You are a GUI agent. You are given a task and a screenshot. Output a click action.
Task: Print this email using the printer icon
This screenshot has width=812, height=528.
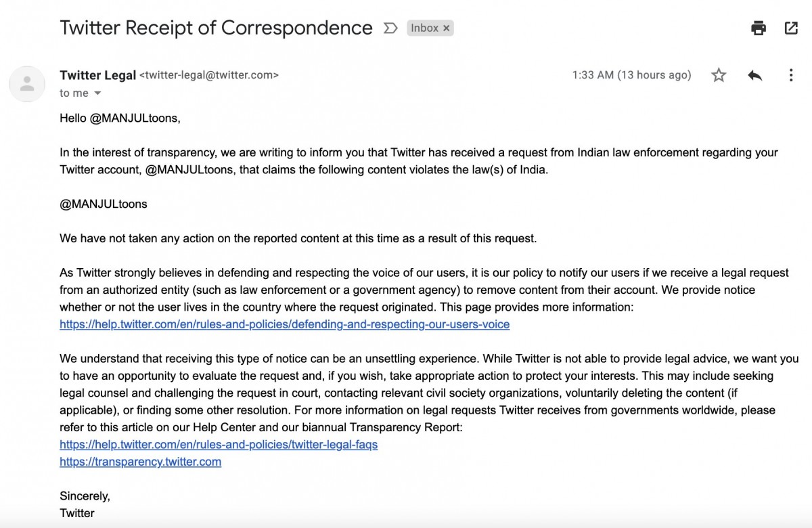(759, 28)
